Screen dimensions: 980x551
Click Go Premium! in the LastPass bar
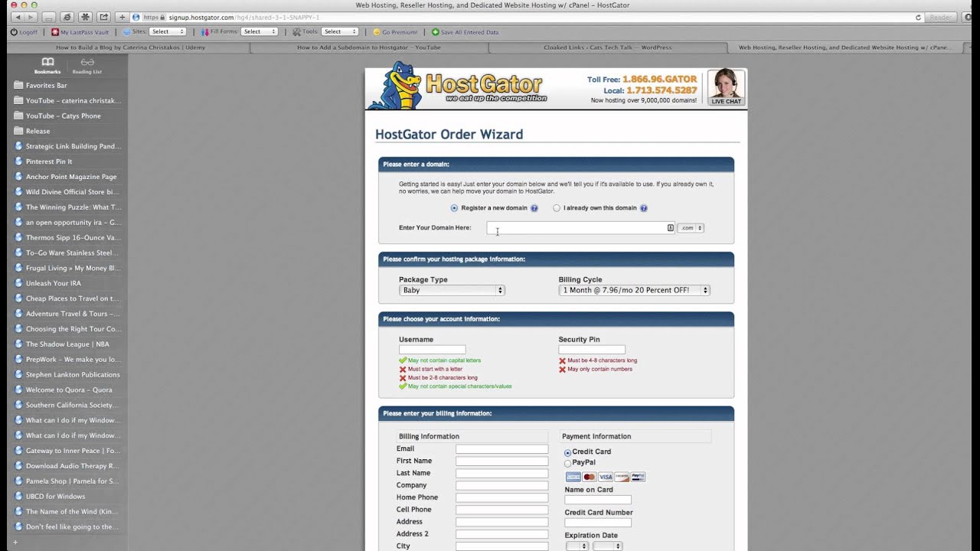point(395,32)
